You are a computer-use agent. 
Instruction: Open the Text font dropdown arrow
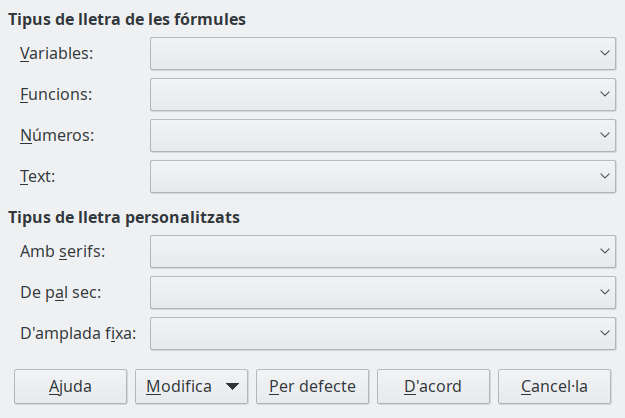click(605, 176)
